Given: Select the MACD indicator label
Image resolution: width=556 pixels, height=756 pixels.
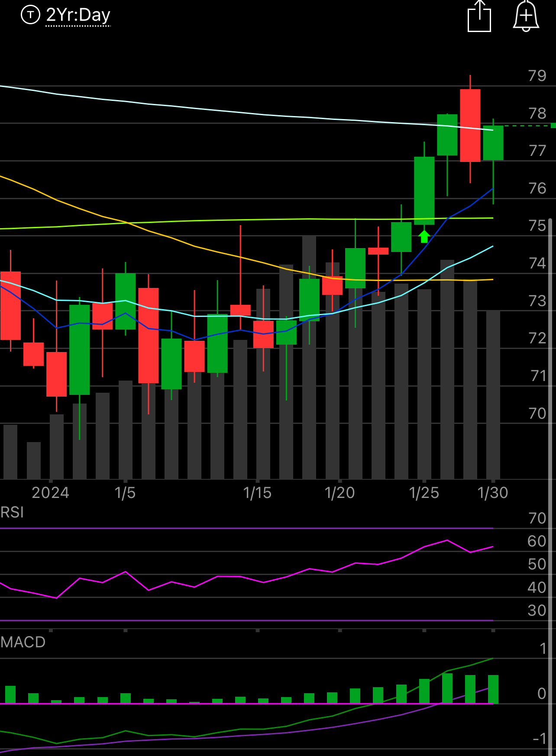Looking at the screenshot, I should (23, 642).
